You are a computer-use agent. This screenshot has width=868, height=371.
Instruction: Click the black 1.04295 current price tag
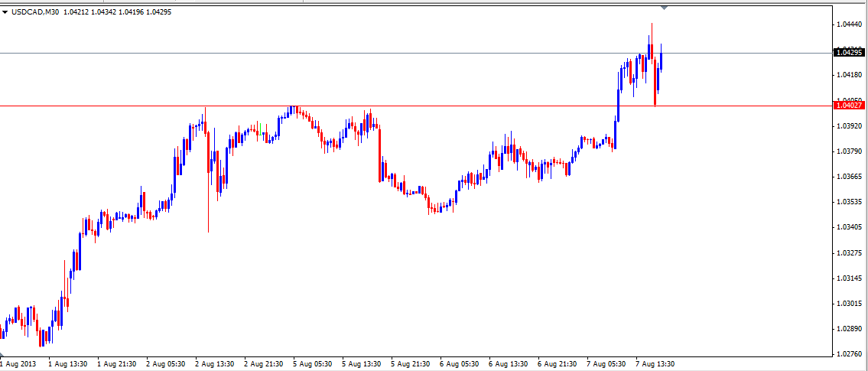coord(849,53)
